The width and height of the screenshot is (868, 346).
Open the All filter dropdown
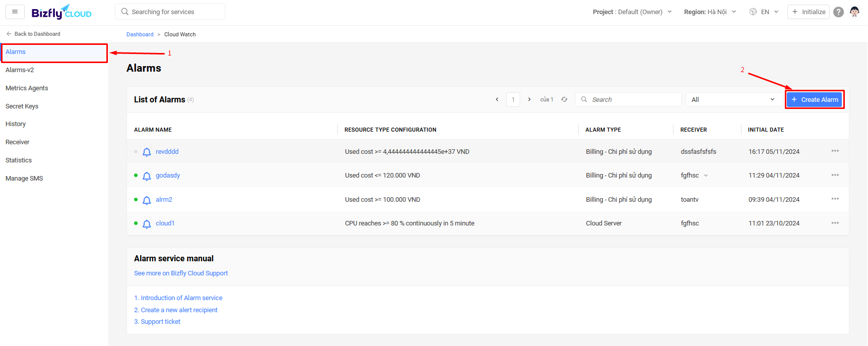click(733, 99)
